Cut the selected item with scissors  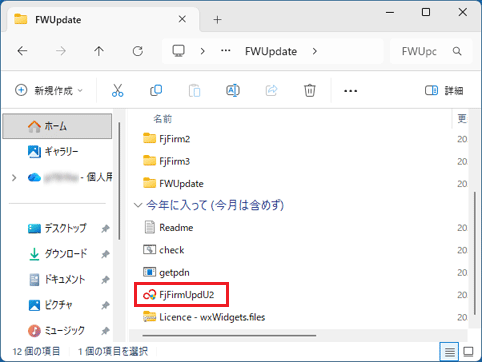[117, 90]
